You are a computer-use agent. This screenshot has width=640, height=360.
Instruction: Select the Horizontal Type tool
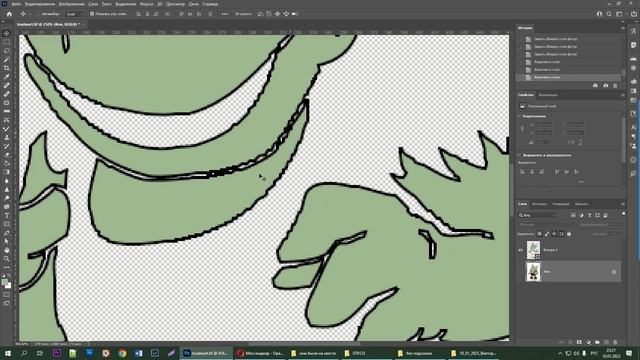[x=7, y=216]
